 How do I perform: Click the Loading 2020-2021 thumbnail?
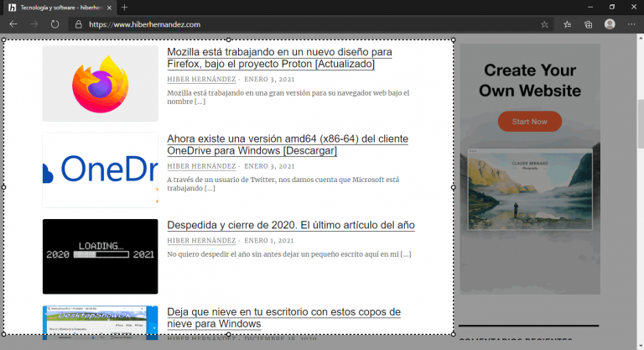click(x=100, y=256)
